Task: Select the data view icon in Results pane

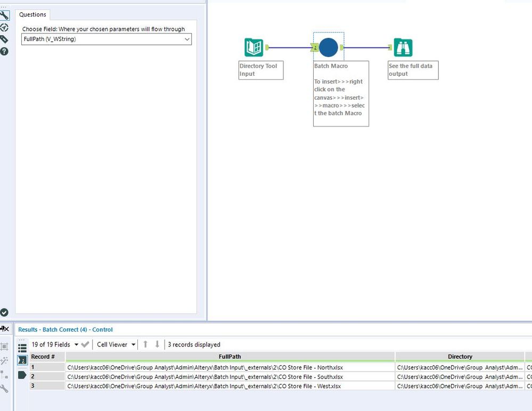Action: pos(22,360)
